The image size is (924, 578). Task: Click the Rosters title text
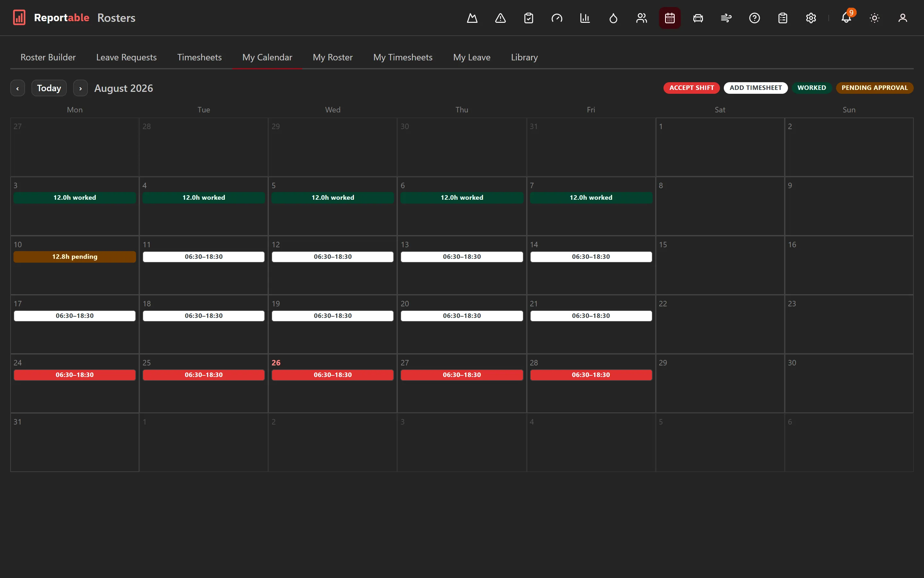[116, 18]
